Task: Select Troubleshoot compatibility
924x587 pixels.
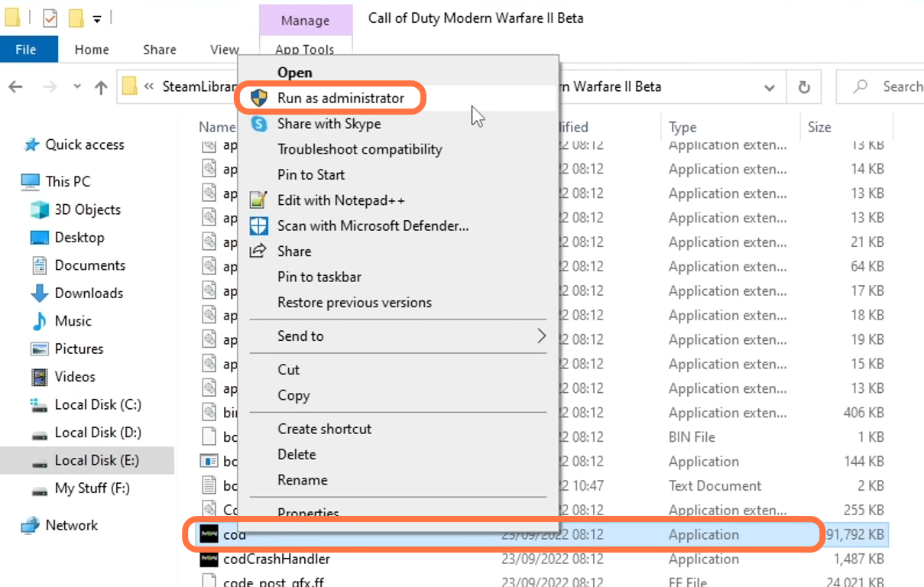Action: [360, 149]
